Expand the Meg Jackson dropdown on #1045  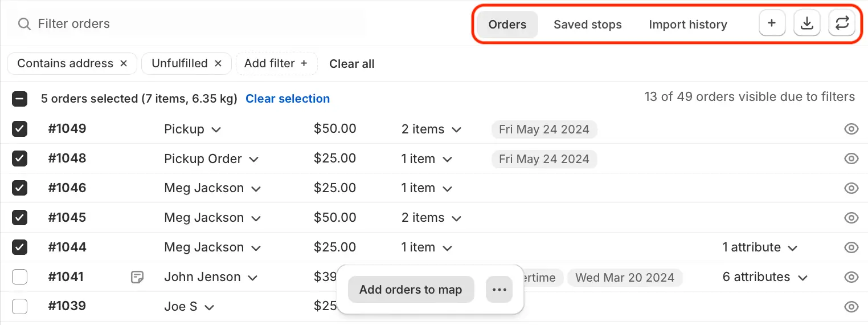coord(256,218)
